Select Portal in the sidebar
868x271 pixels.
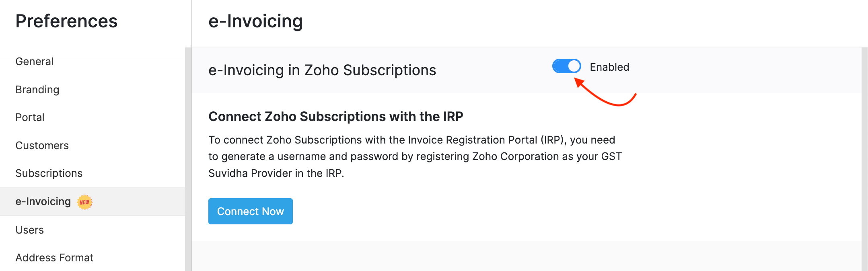30,117
